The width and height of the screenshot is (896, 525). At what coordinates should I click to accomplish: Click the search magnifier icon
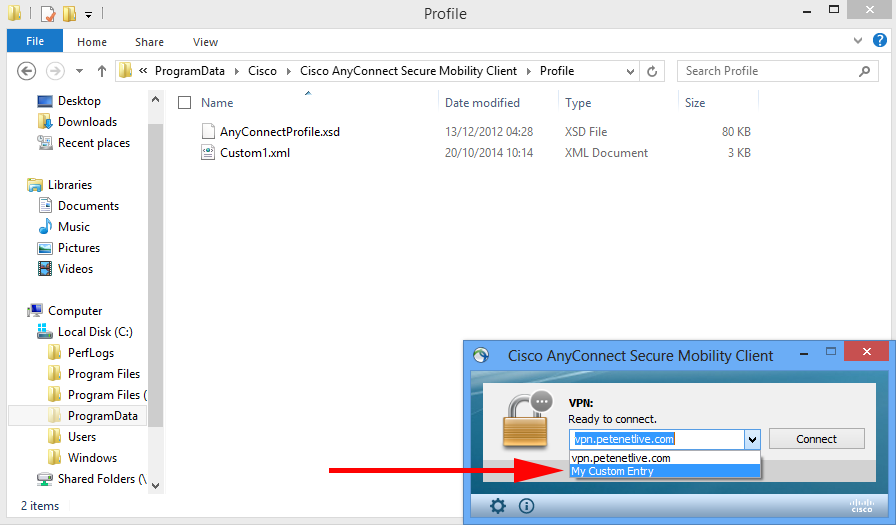coord(865,71)
